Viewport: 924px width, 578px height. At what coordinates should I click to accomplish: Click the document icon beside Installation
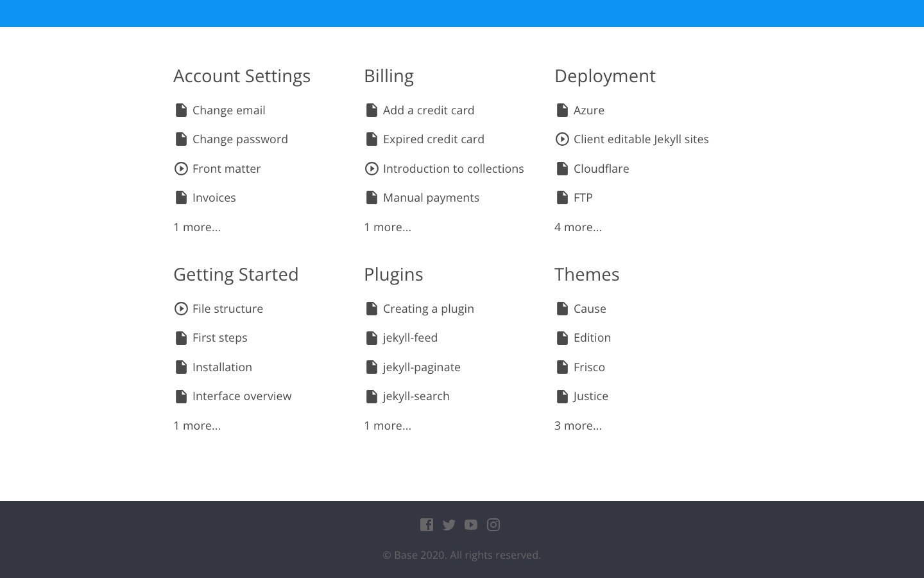pyautogui.click(x=181, y=367)
